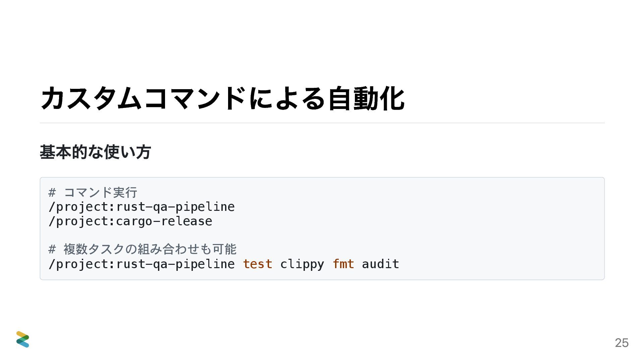The image size is (644, 362).
Task: Click the word clippy in the command
Action: point(302,264)
